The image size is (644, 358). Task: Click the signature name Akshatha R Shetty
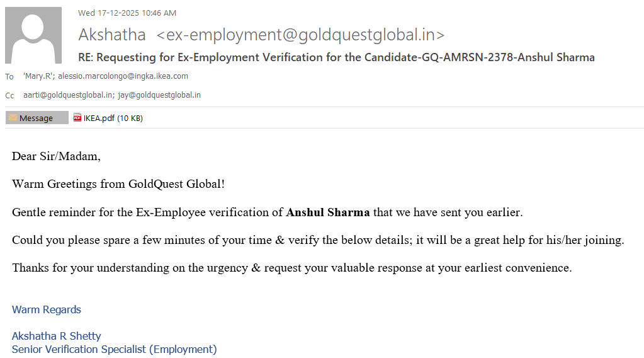click(x=56, y=336)
